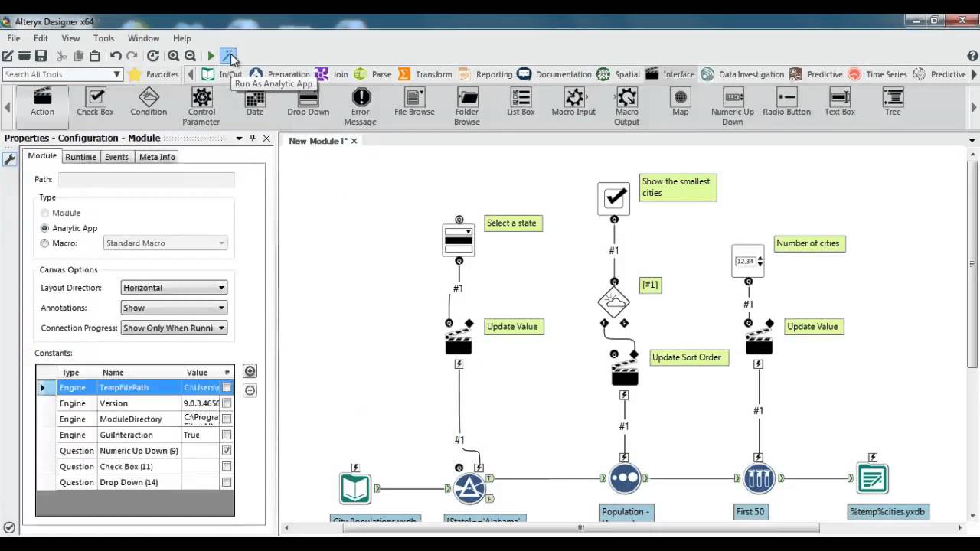Screen dimensions: 980x551
Task: Select the Macro Output tool
Action: pos(626,106)
